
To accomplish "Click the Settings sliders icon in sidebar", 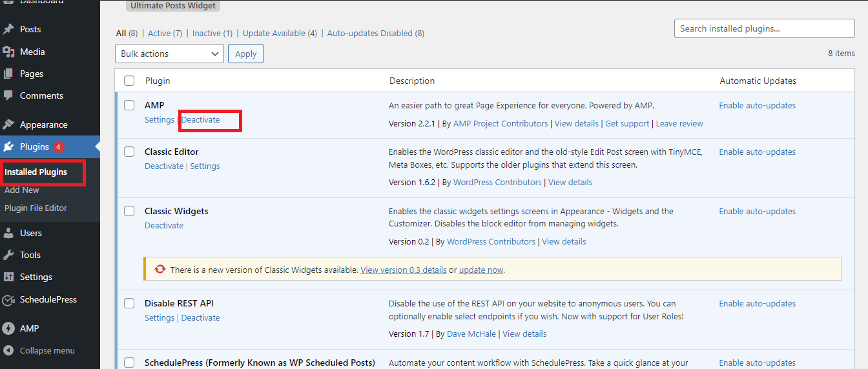I will click(8, 277).
